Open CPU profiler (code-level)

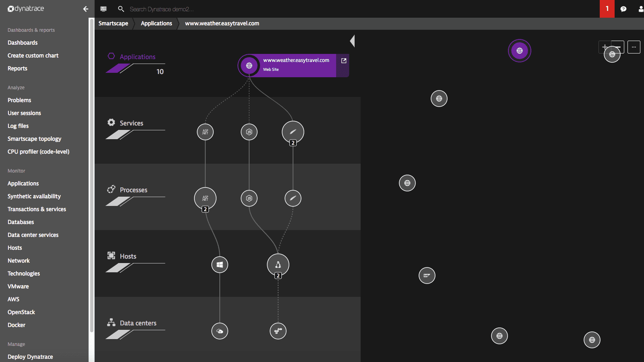[x=38, y=152]
